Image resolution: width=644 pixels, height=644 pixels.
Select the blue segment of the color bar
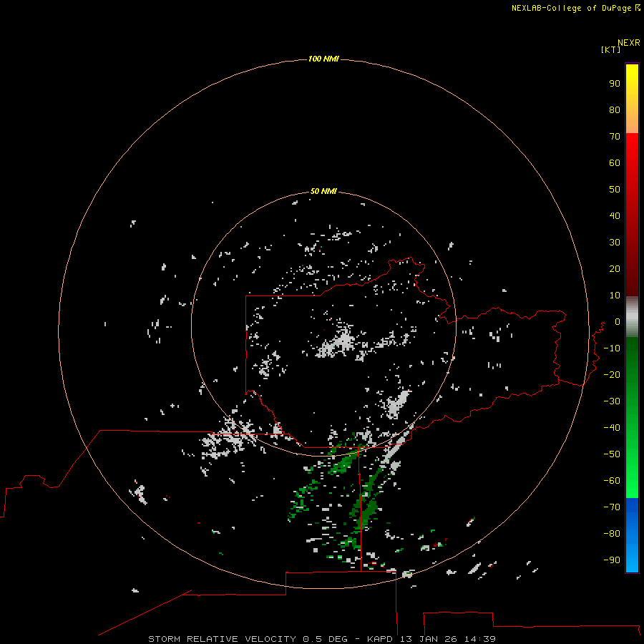(632, 535)
